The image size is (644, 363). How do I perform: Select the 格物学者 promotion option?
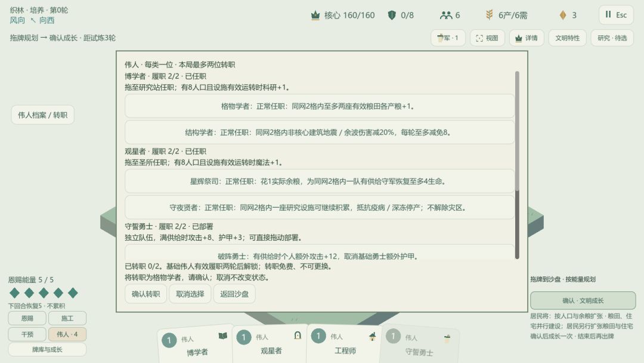320,106
